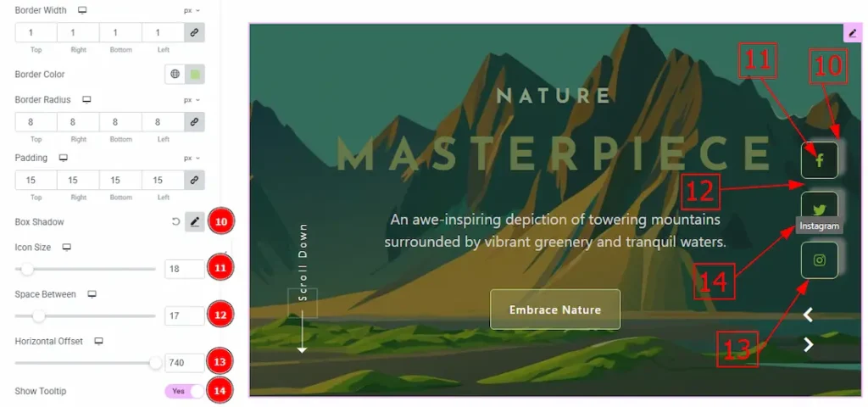Click the Border Radius link values icon
868x407 pixels.
[x=194, y=122]
